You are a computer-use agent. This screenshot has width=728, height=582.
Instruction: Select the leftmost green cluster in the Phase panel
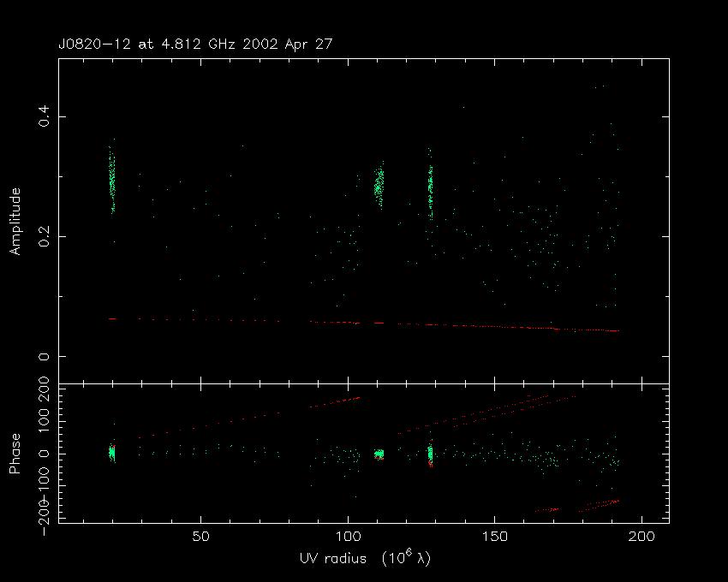tap(111, 454)
